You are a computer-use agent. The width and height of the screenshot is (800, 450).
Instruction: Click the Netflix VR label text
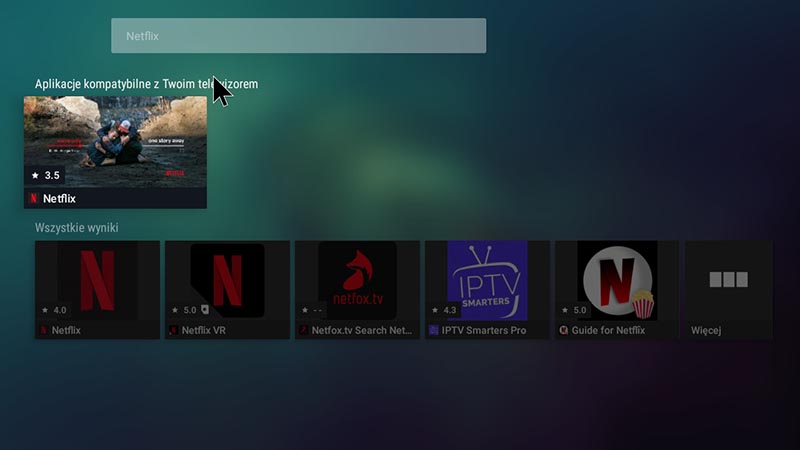204,331
